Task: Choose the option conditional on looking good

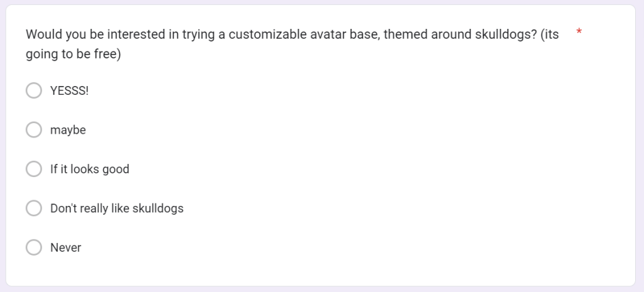Action: 33,169
